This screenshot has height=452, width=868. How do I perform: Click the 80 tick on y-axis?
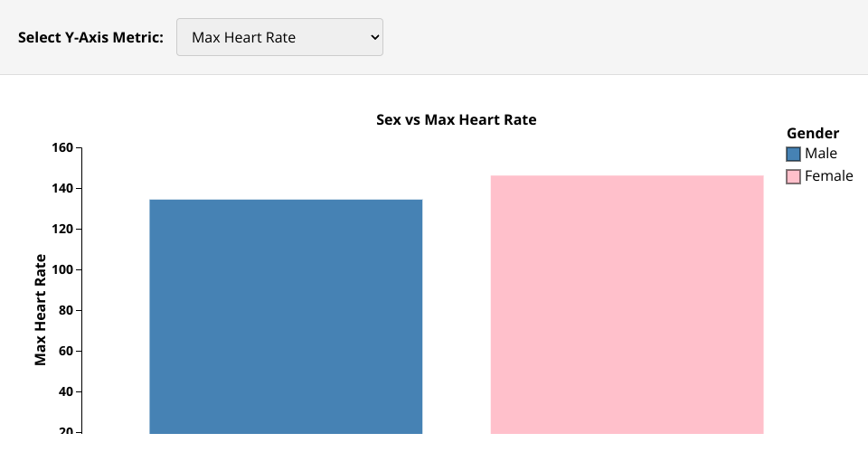[x=66, y=310]
